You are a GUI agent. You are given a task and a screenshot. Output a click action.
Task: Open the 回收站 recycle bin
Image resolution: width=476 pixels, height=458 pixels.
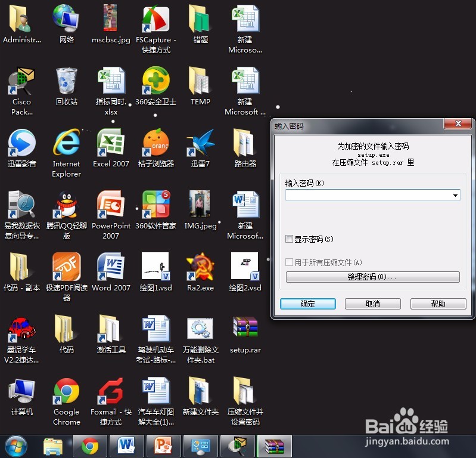point(67,81)
